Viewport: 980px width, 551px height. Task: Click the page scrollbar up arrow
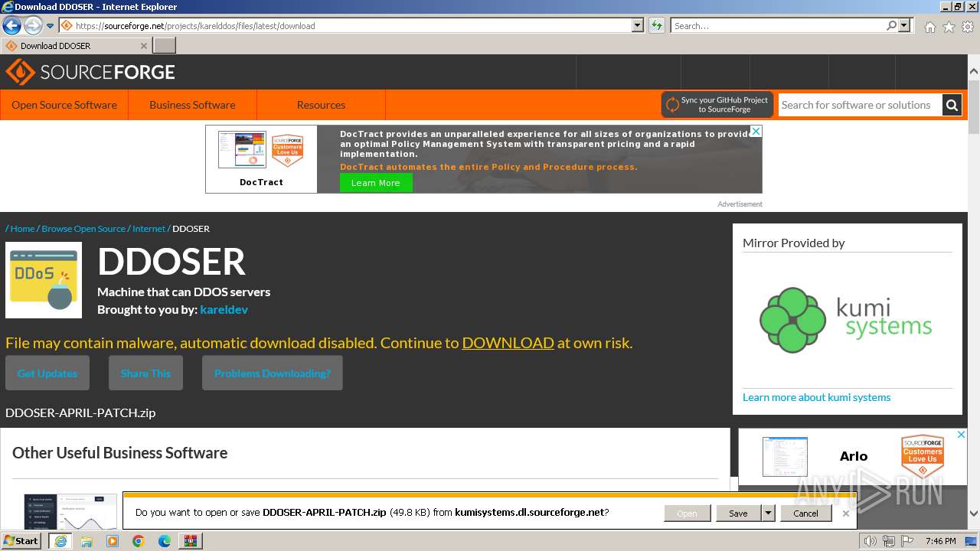[x=974, y=72]
